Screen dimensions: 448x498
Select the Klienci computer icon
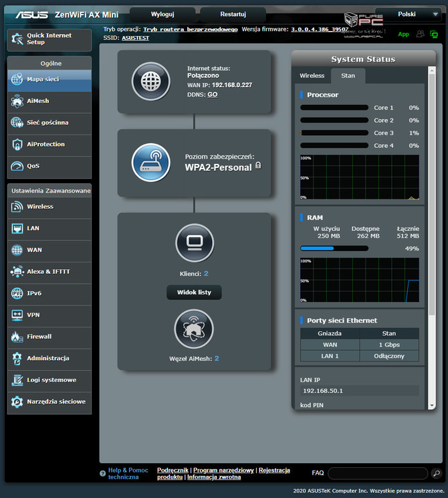point(195,243)
